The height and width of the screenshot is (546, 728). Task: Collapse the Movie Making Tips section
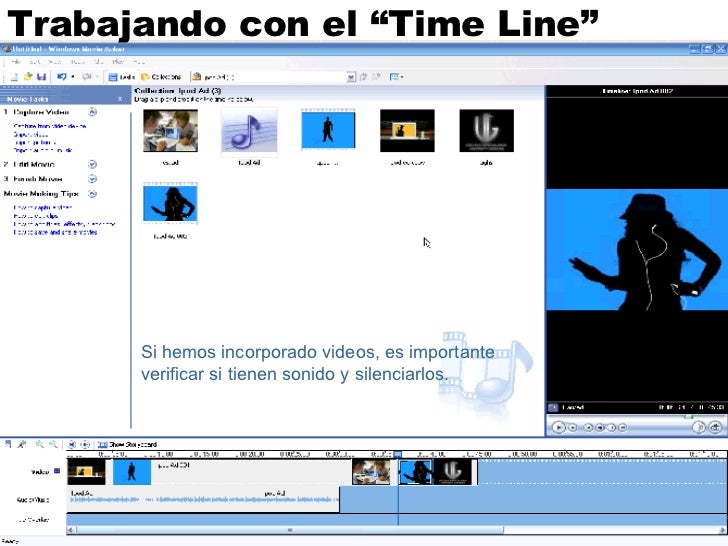92,194
